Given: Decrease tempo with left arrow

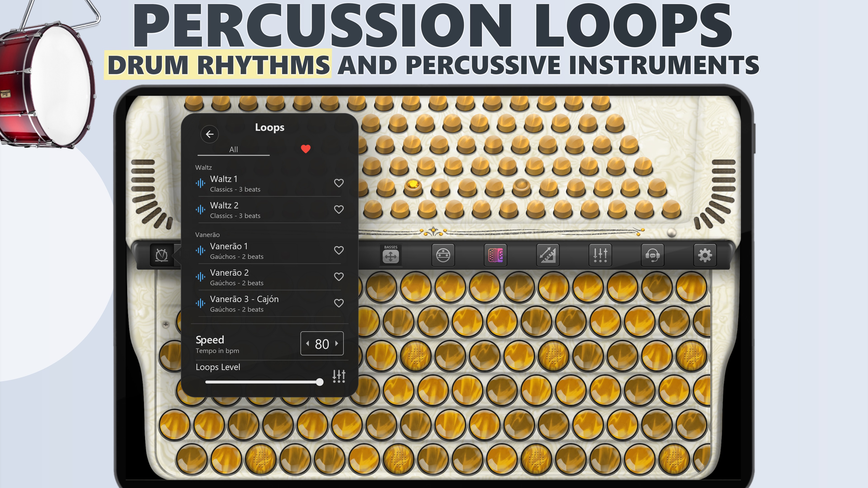Looking at the screenshot, I should (308, 343).
